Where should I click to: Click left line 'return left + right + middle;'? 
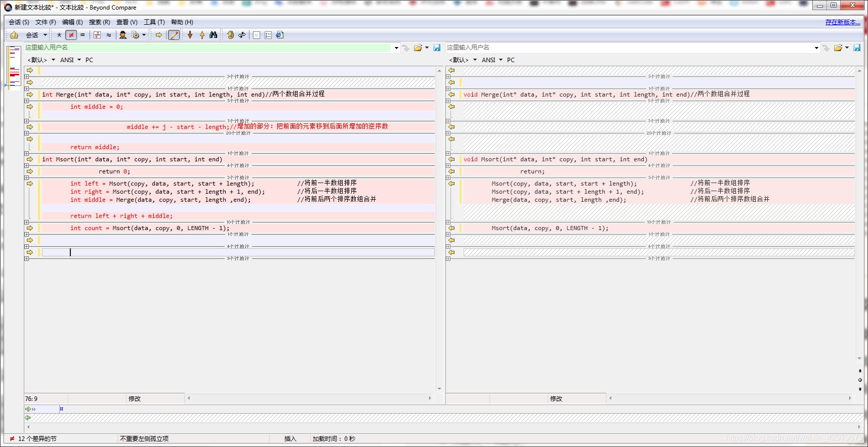tap(121, 216)
